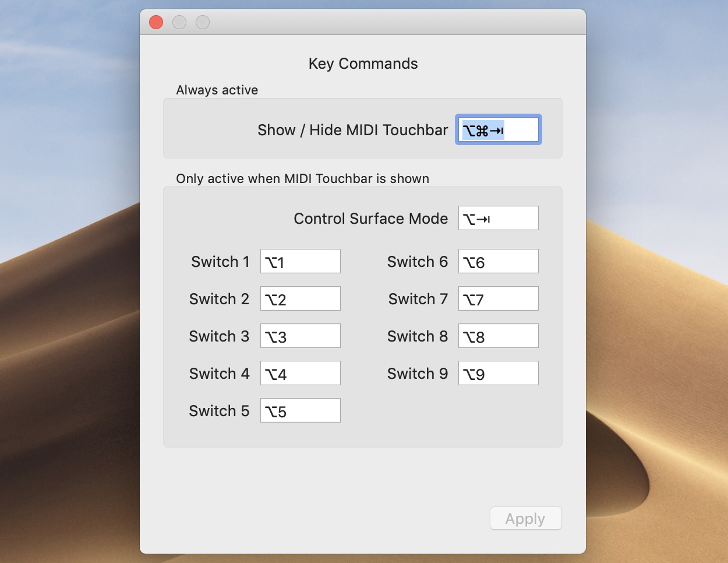Select the Control Surface Mode shortcut field

[x=498, y=218]
